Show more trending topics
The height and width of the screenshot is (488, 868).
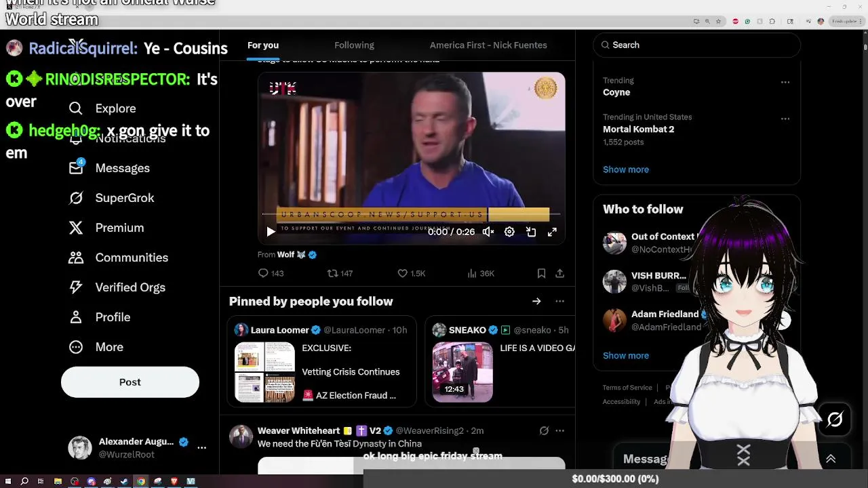pos(626,169)
